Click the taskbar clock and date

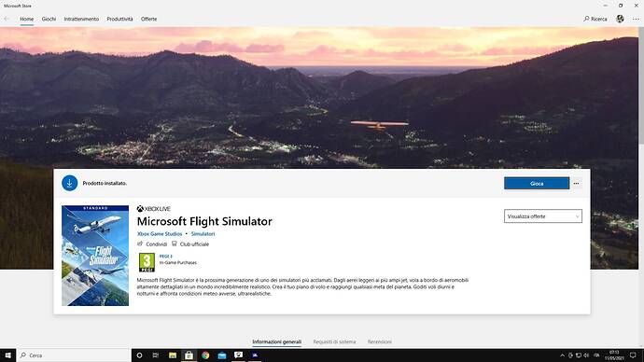614,355
